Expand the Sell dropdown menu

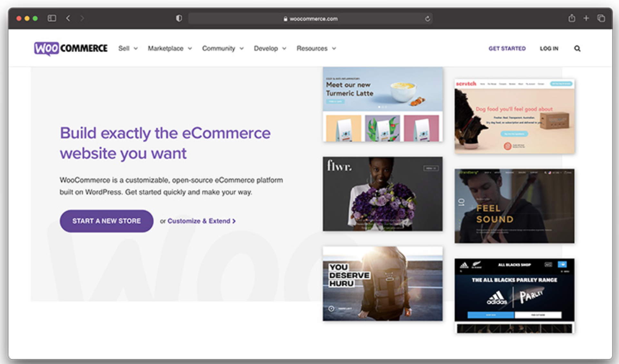coord(128,48)
